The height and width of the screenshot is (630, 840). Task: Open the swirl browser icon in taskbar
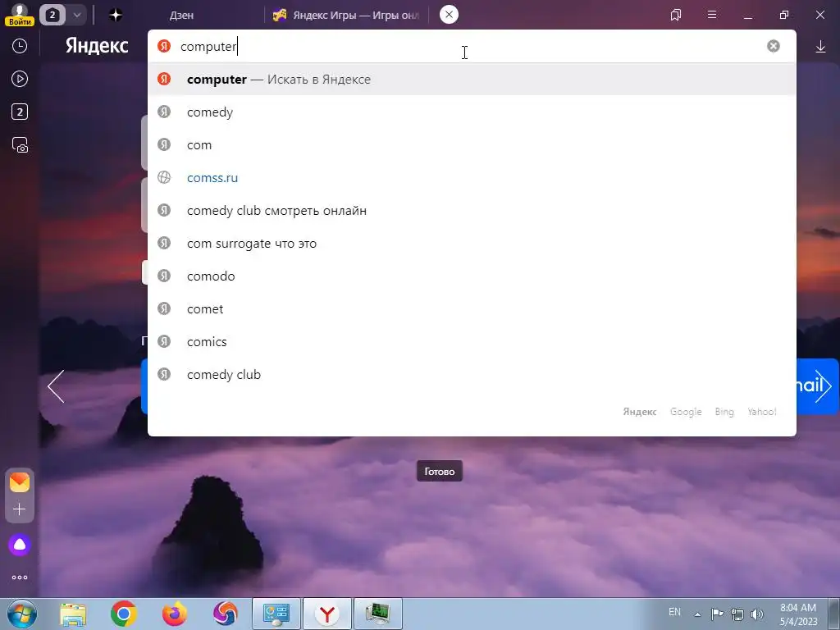(x=226, y=614)
